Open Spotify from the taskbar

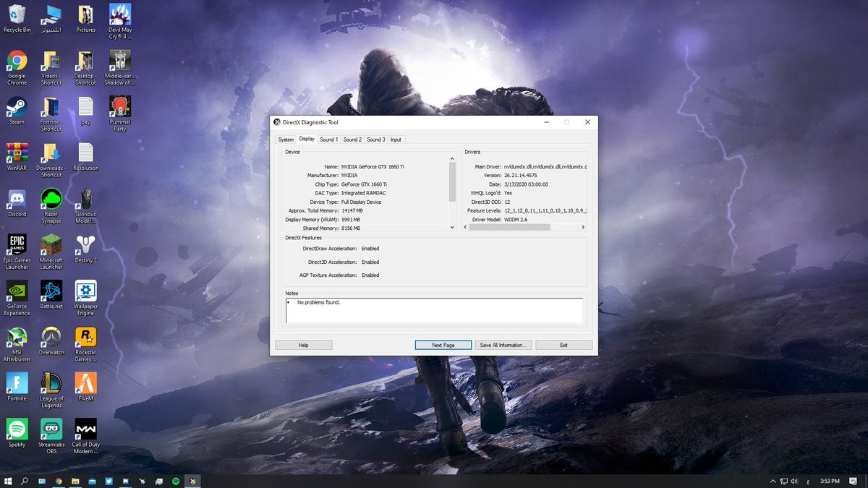pos(176,481)
